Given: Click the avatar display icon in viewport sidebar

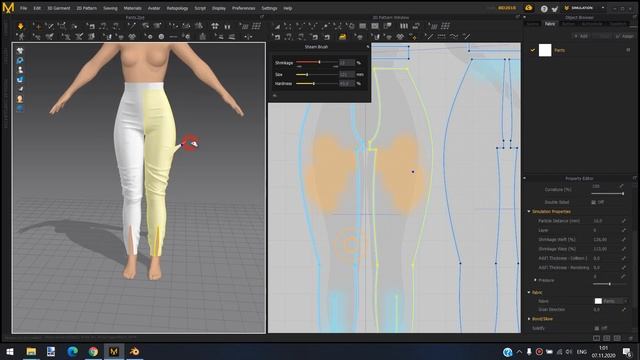Looking at the screenshot, I should (x=20, y=70).
